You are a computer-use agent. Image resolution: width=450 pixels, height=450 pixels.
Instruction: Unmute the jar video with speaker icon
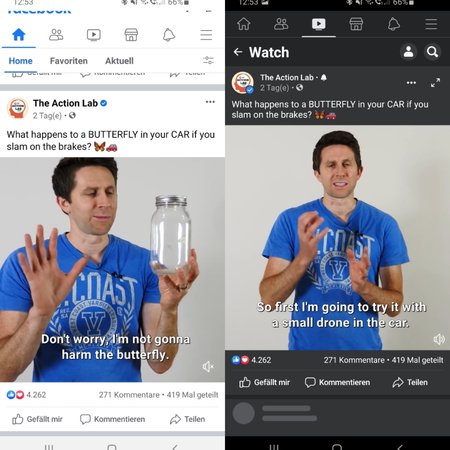[x=207, y=367]
